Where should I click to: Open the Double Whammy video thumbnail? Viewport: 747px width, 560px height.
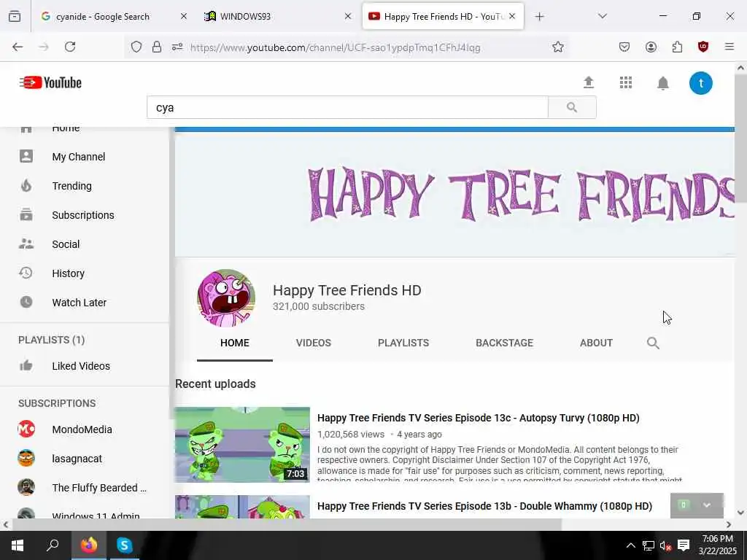coord(242,507)
